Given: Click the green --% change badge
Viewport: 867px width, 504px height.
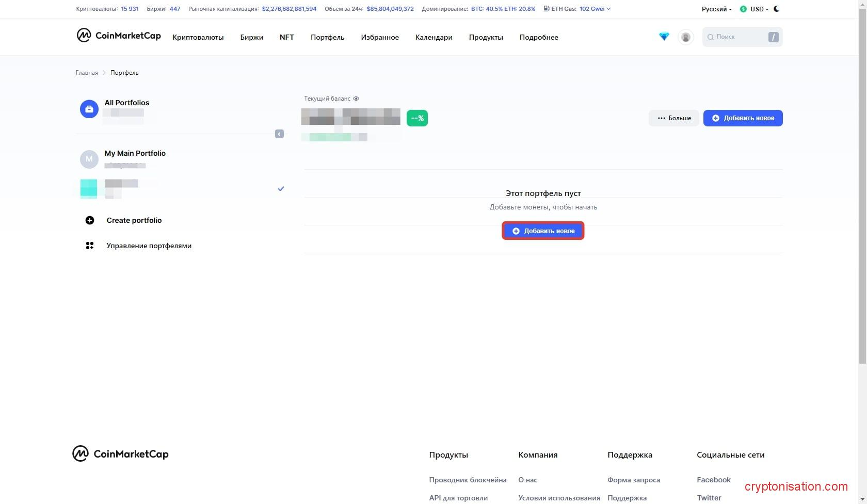Looking at the screenshot, I should coord(417,118).
